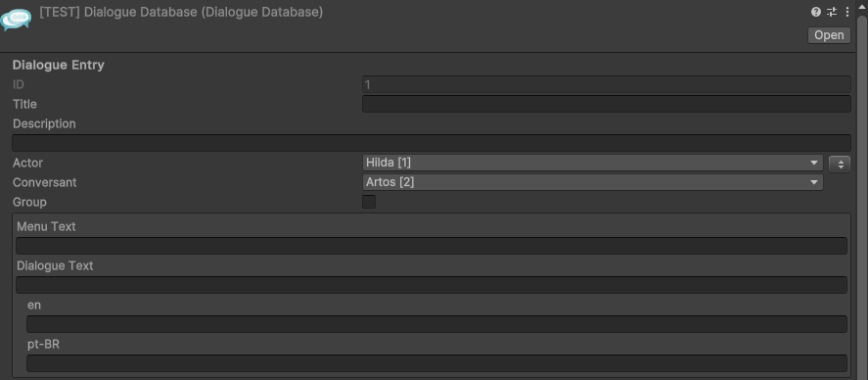This screenshot has width=868, height=380.
Task: Click the swap arrows button beside Actor
Action: [840, 164]
